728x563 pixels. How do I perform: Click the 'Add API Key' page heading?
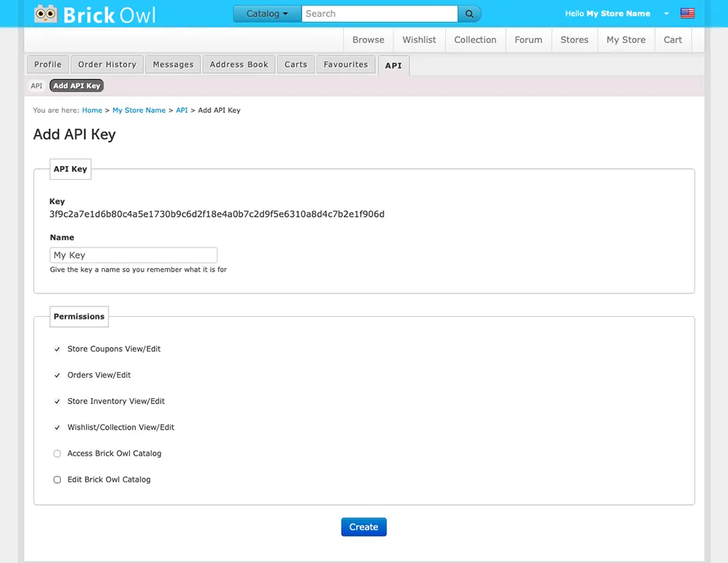(75, 135)
